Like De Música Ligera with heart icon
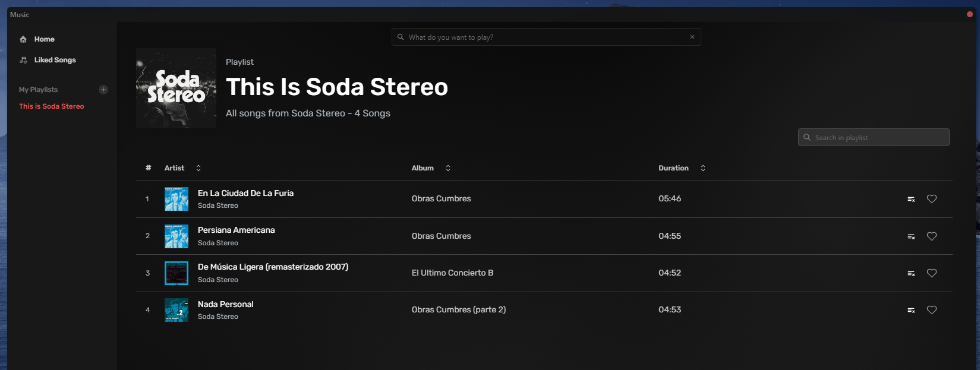 [x=931, y=273]
